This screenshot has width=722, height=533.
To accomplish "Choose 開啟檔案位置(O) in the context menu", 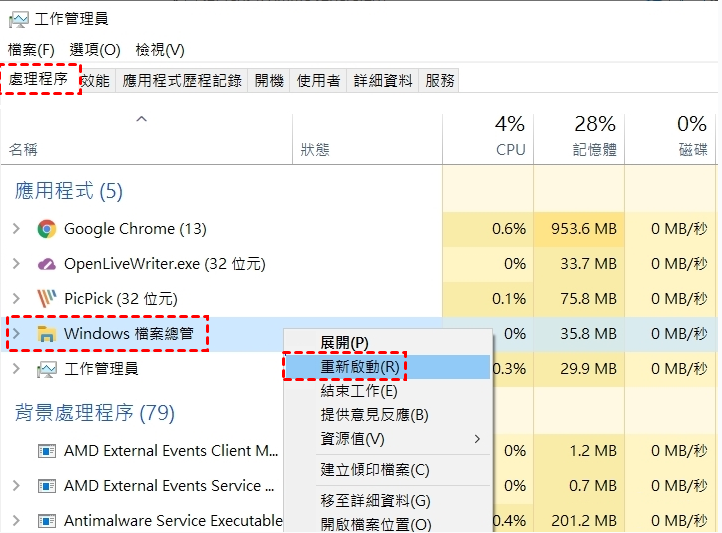I will point(388,525).
